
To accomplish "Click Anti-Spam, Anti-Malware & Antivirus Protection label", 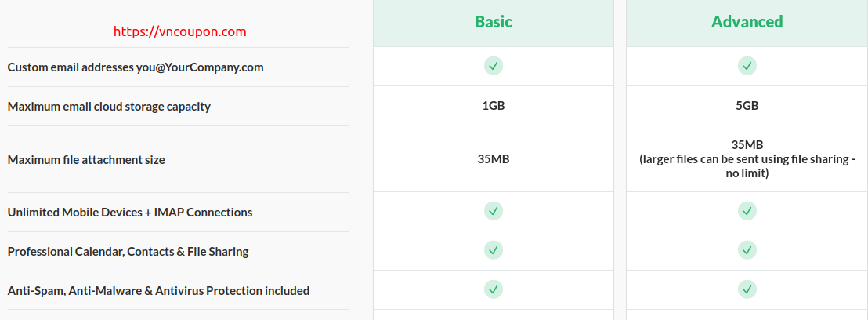I will pos(158,291).
